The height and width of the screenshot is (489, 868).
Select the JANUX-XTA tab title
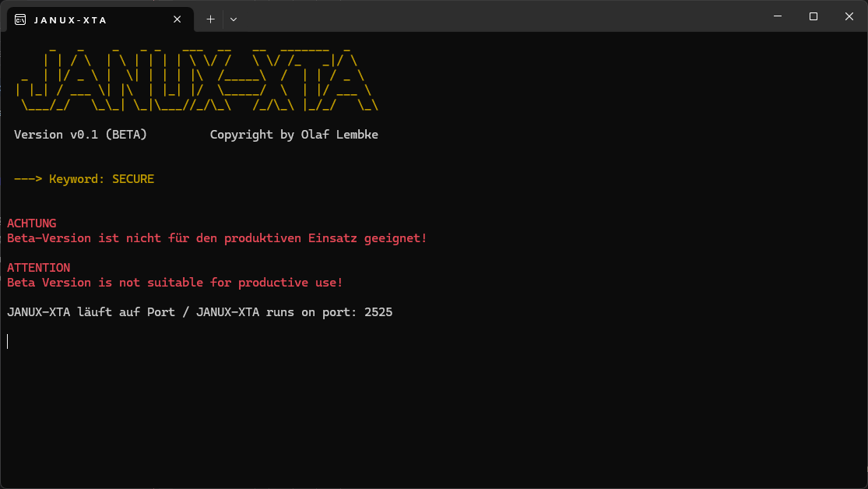pos(70,19)
